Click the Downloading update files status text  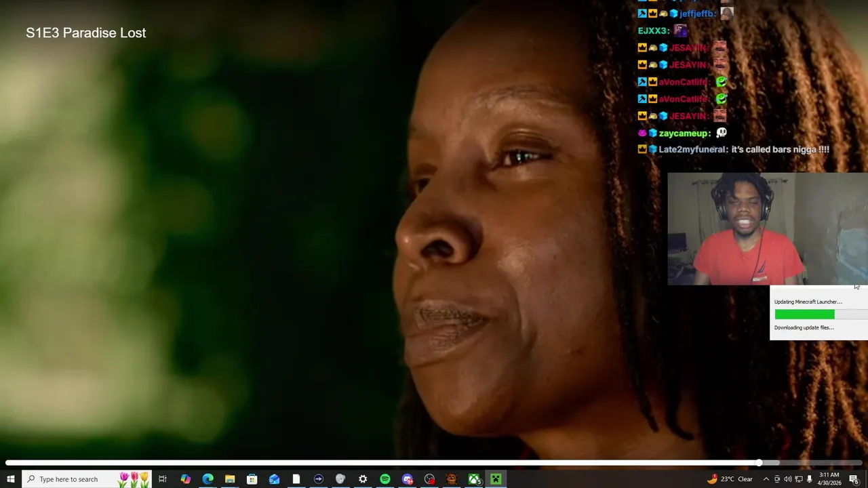[804, 327]
